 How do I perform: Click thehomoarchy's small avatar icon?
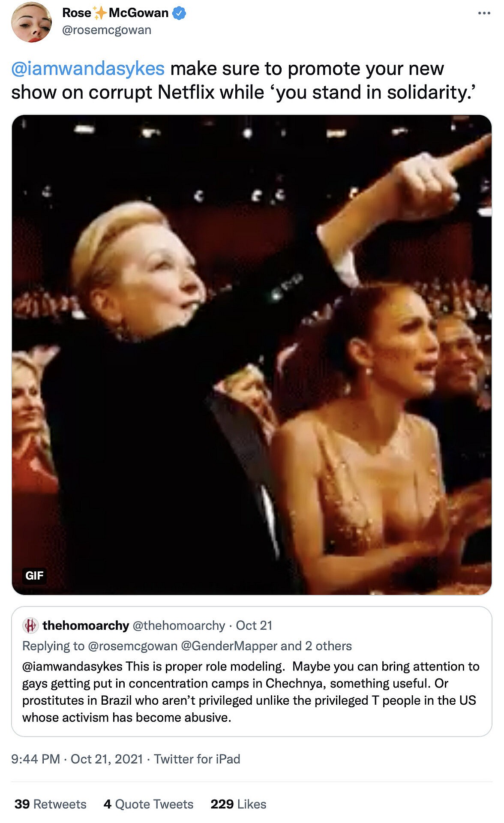coord(30,625)
